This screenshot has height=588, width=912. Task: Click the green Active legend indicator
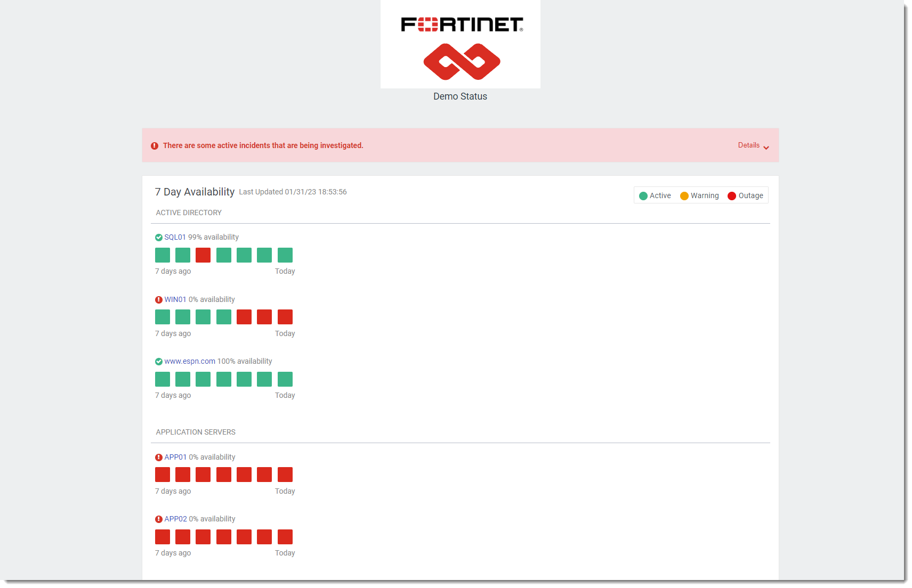(x=643, y=195)
